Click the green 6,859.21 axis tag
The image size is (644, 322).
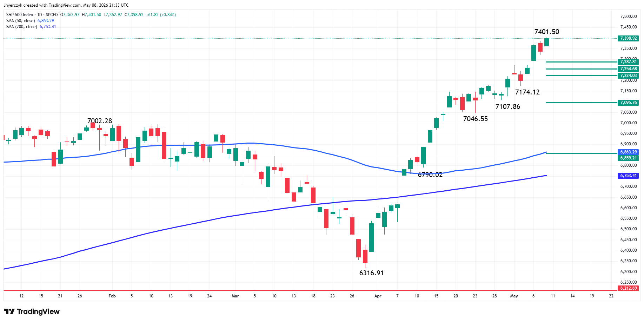click(x=628, y=158)
